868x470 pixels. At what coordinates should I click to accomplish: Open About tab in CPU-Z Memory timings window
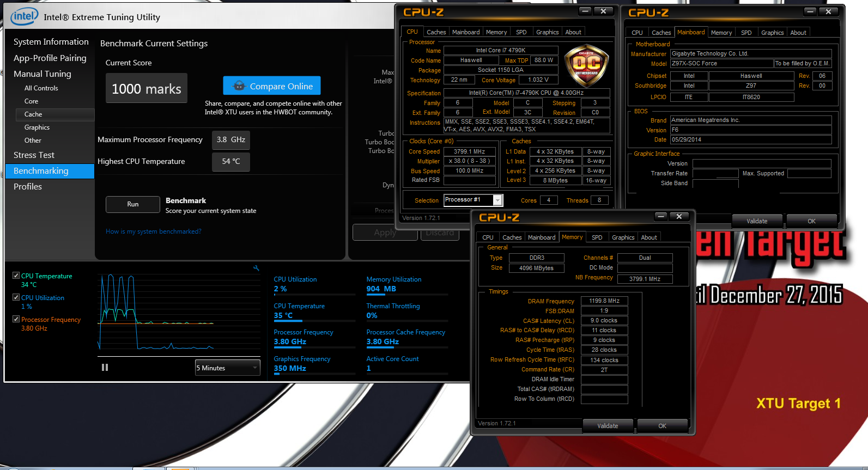(x=649, y=237)
